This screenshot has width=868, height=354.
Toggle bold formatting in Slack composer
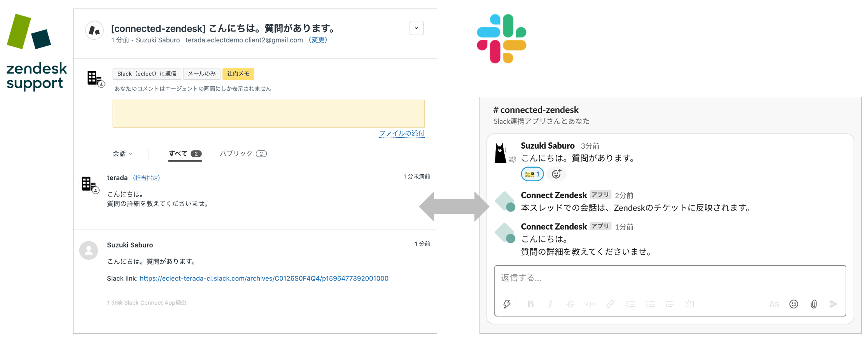(530, 304)
